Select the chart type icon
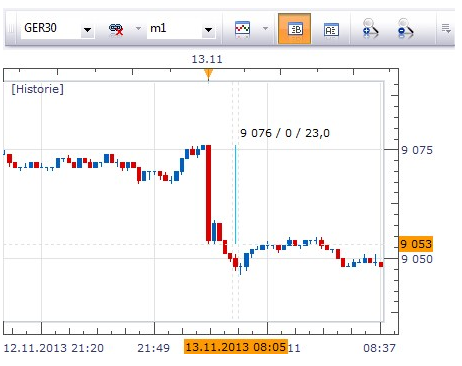The height and width of the screenshot is (366, 462). pyautogui.click(x=242, y=29)
